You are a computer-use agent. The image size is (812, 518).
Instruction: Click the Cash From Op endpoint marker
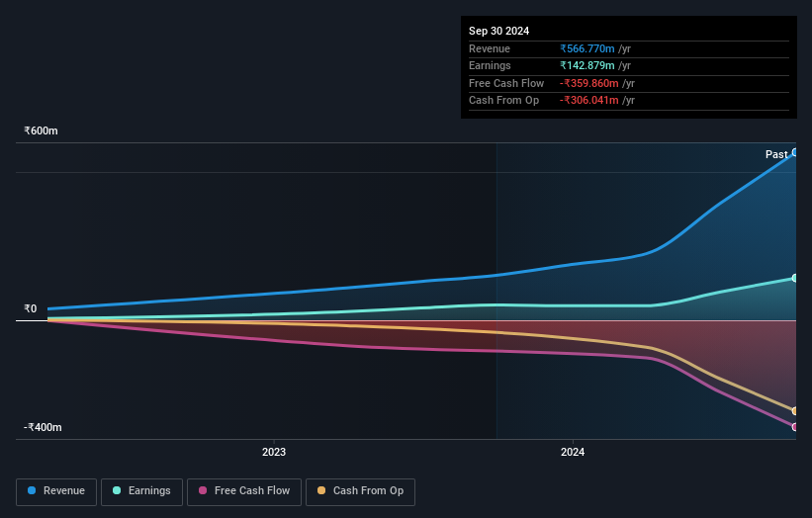[x=795, y=411]
